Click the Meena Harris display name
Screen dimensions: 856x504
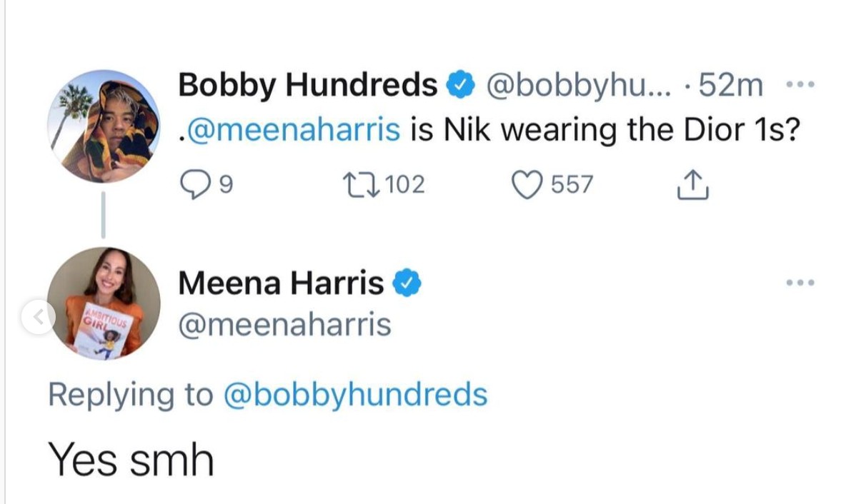pos(280,283)
